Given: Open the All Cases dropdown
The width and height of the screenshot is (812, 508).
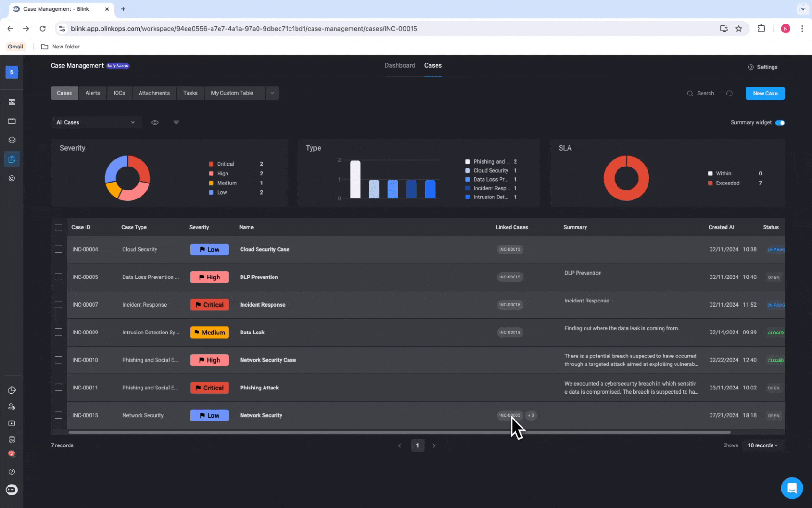Looking at the screenshot, I should pos(96,122).
